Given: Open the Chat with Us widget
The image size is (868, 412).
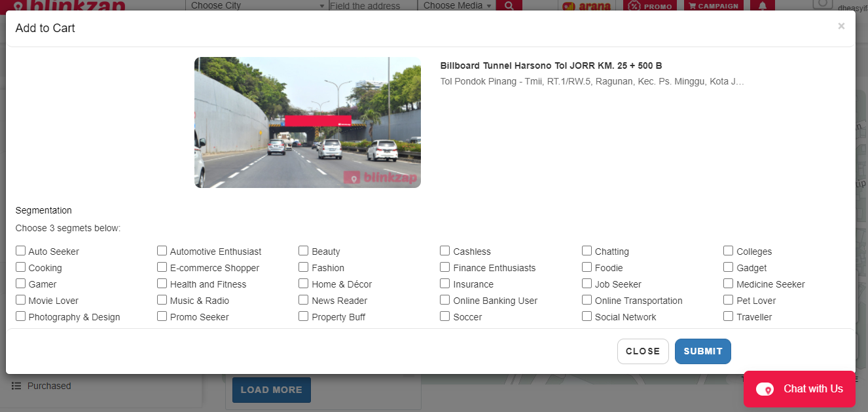Looking at the screenshot, I should click(799, 389).
